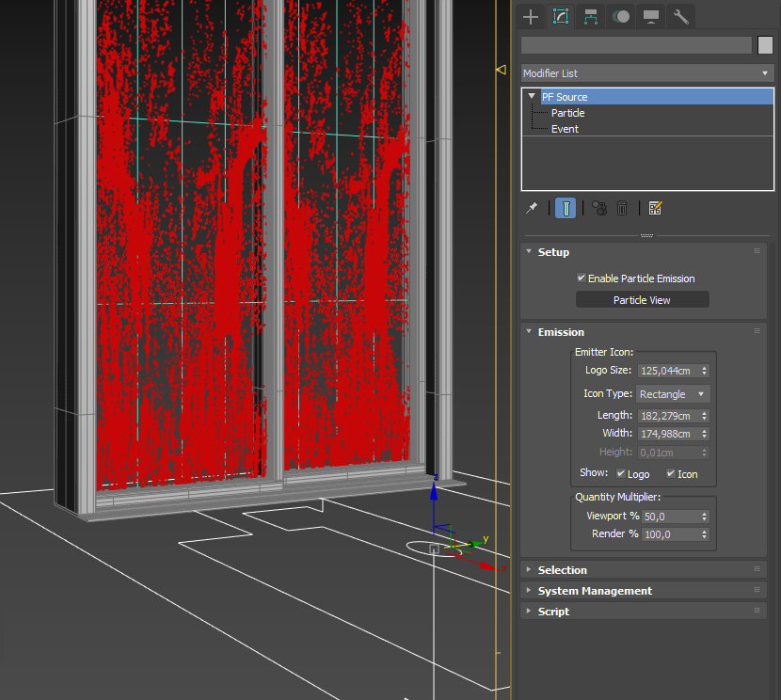This screenshot has width=781, height=700.
Task: Click the object color swatch
Action: [765, 45]
